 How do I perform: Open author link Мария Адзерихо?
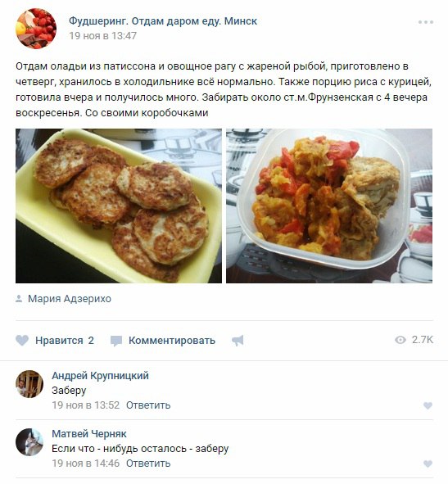click(x=70, y=299)
